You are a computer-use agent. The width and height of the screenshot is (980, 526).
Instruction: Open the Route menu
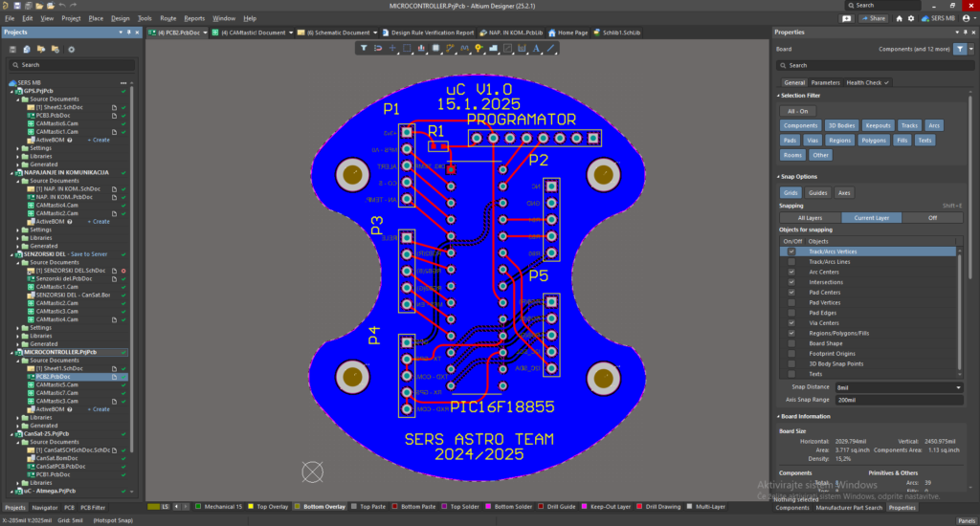click(x=167, y=18)
